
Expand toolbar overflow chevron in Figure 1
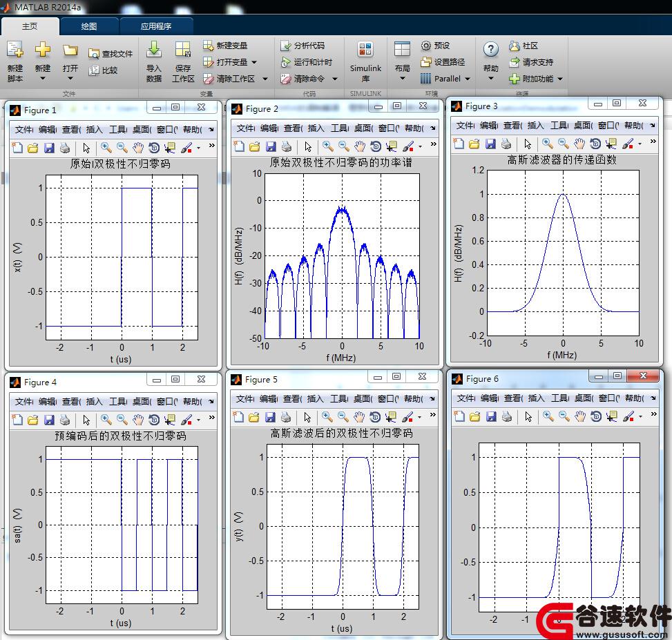[x=212, y=146]
